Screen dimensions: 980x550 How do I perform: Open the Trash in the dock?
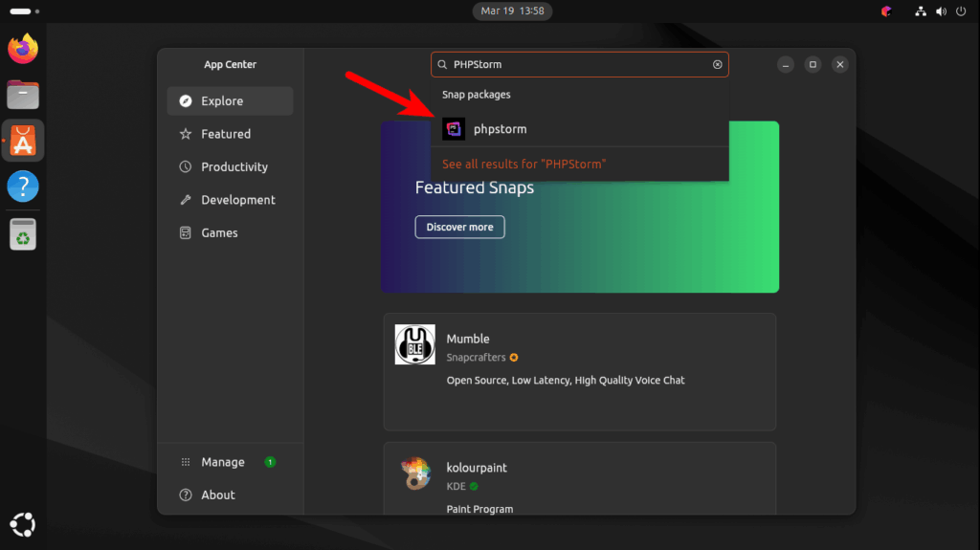[23, 234]
